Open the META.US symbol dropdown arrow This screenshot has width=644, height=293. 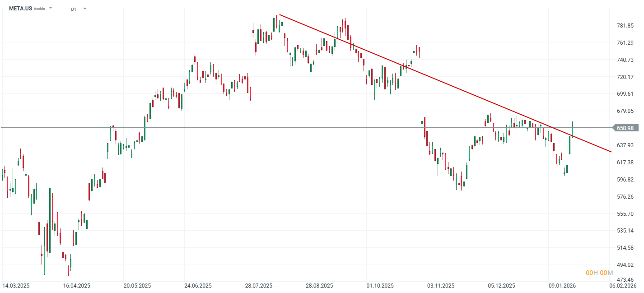click(51, 8)
